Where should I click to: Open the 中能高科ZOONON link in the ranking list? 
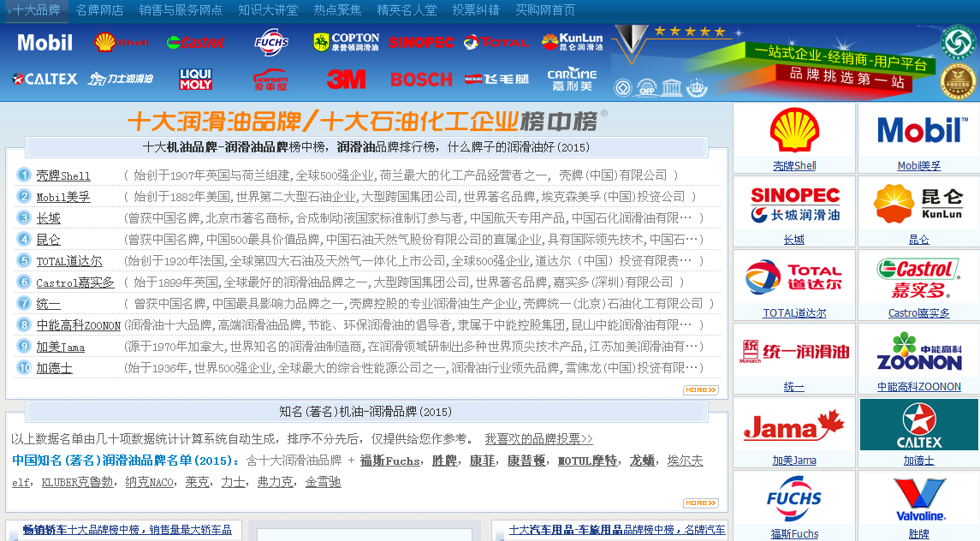tap(78, 325)
